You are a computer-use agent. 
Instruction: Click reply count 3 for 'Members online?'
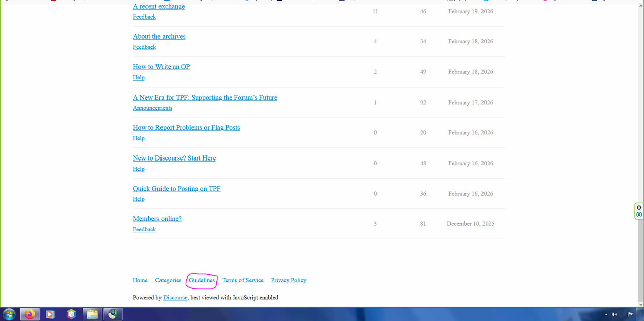(375, 224)
